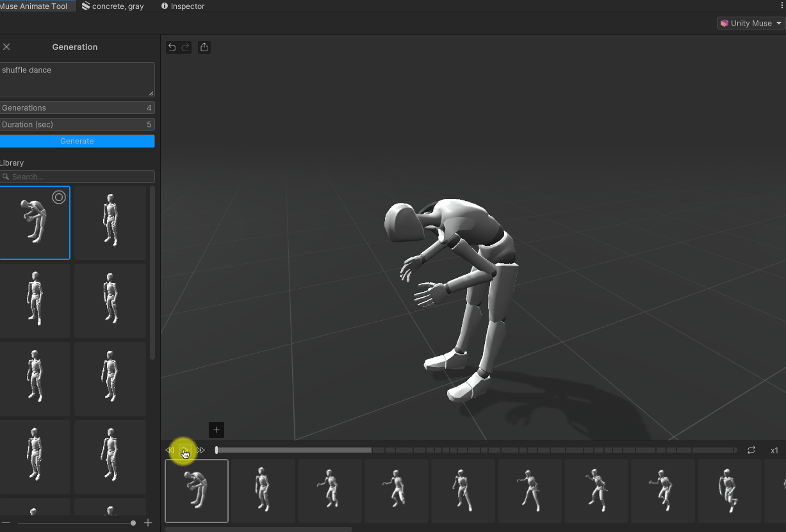Focus the shuffle dance prompt text box

(77, 79)
